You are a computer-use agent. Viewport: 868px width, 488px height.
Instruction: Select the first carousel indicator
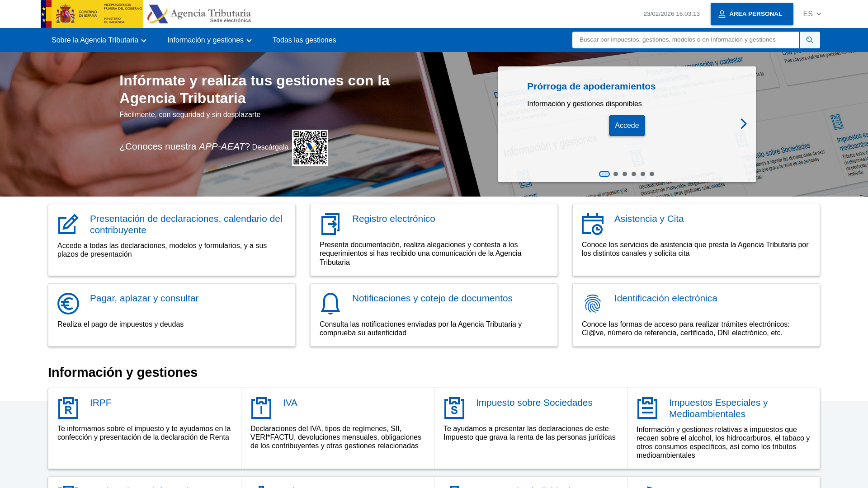coord(604,174)
